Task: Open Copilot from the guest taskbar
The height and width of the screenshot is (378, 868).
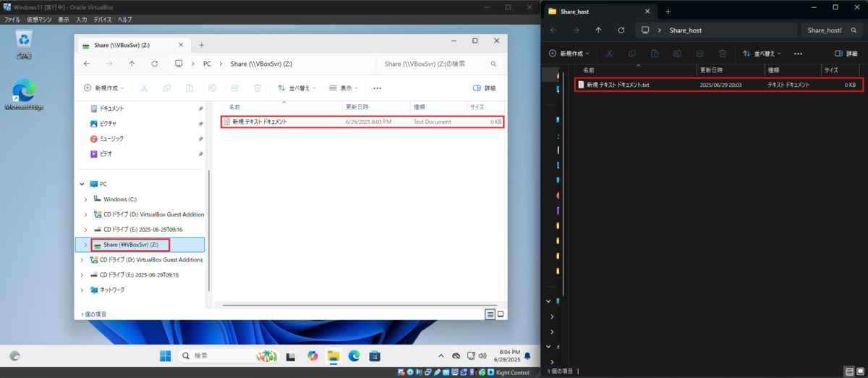Action: click(312, 356)
